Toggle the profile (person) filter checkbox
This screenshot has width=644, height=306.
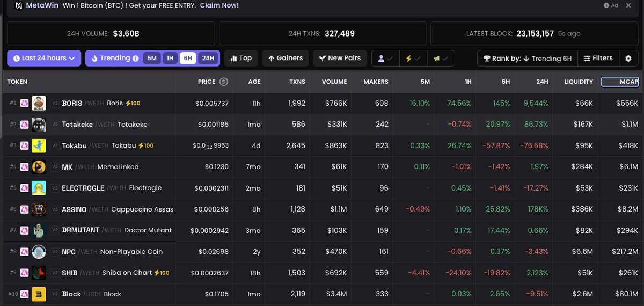pyautogui.click(x=385, y=59)
